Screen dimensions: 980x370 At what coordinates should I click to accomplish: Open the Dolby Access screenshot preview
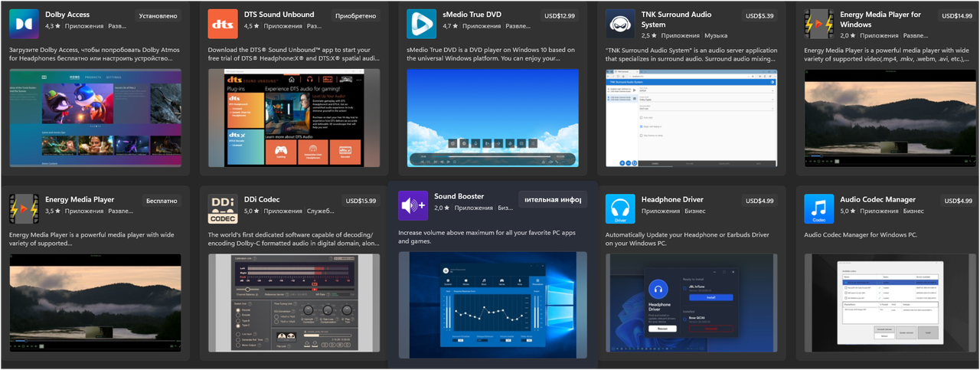(x=95, y=118)
